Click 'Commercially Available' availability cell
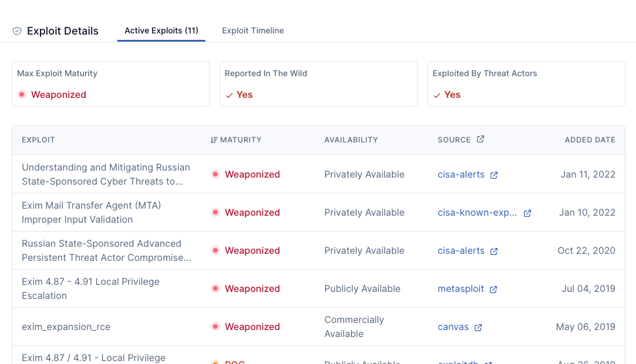636x364 pixels. [354, 326]
